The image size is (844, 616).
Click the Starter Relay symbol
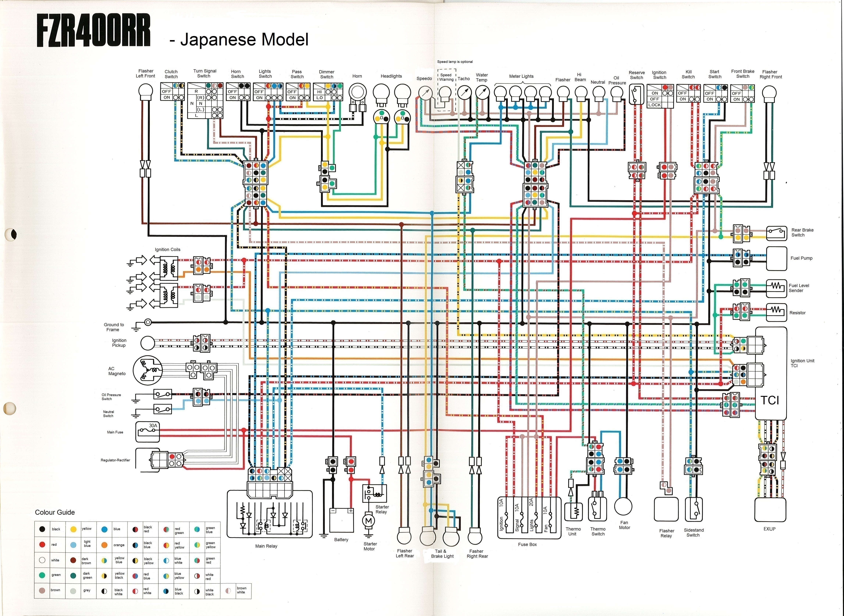pyautogui.click(x=375, y=493)
